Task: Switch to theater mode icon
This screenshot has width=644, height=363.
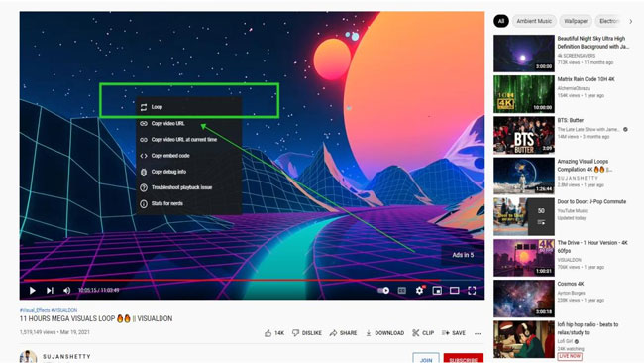Action: pyautogui.click(x=454, y=291)
